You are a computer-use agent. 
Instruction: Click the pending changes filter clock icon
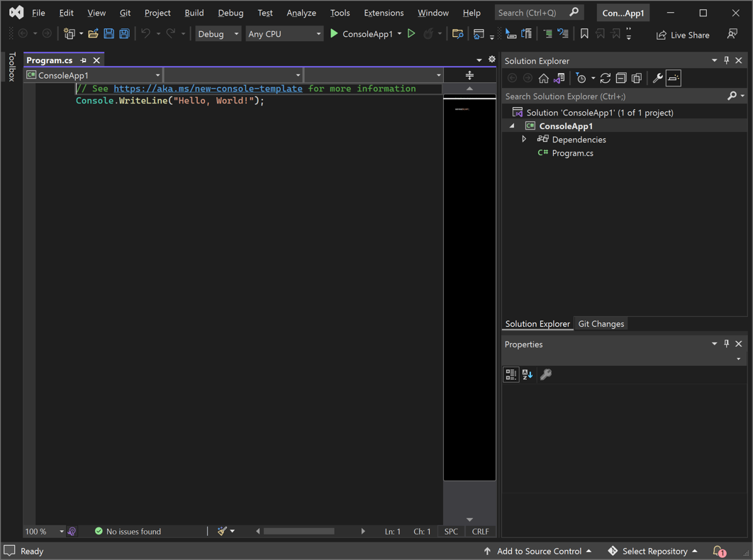pos(581,78)
